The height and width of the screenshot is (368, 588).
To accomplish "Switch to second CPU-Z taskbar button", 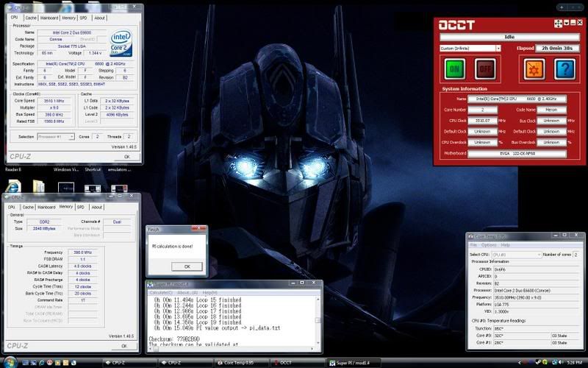I will click(x=185, y=363).
